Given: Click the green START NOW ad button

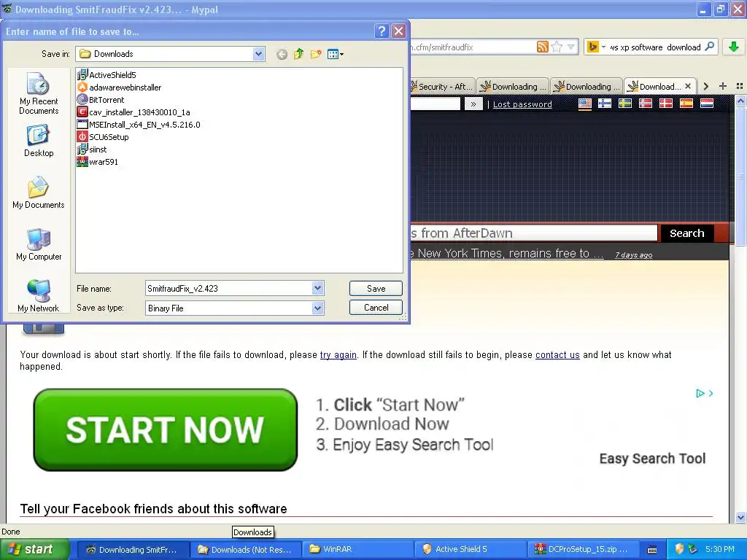Looking at the screenshot, I should [166, 429].
